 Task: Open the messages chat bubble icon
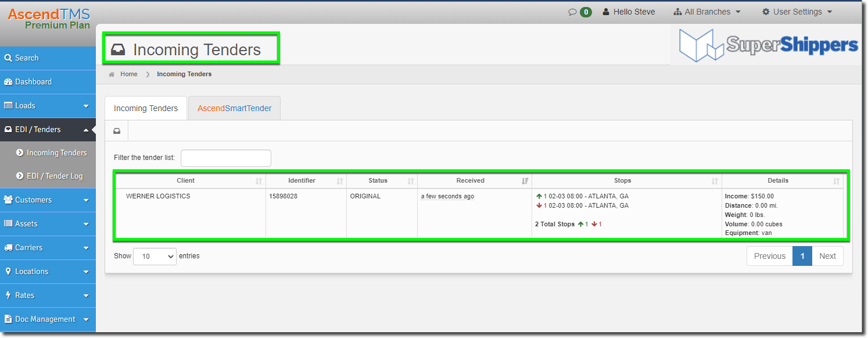(572, 12)
